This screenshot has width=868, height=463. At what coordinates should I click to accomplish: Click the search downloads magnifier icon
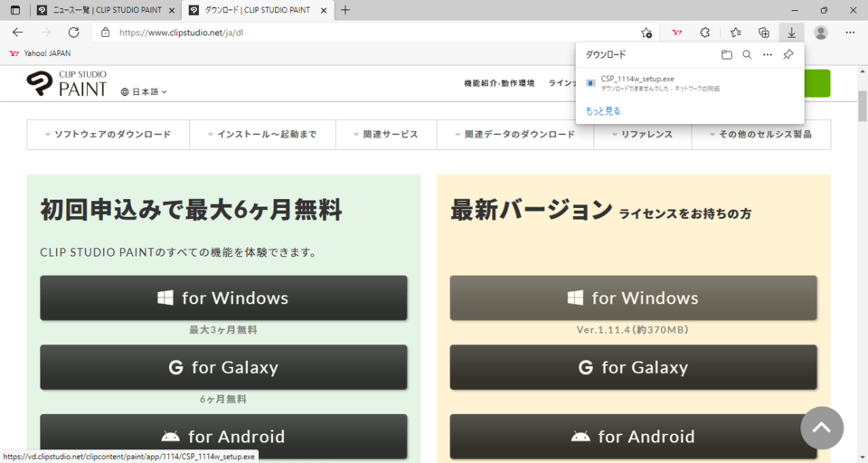pos(747,54)
